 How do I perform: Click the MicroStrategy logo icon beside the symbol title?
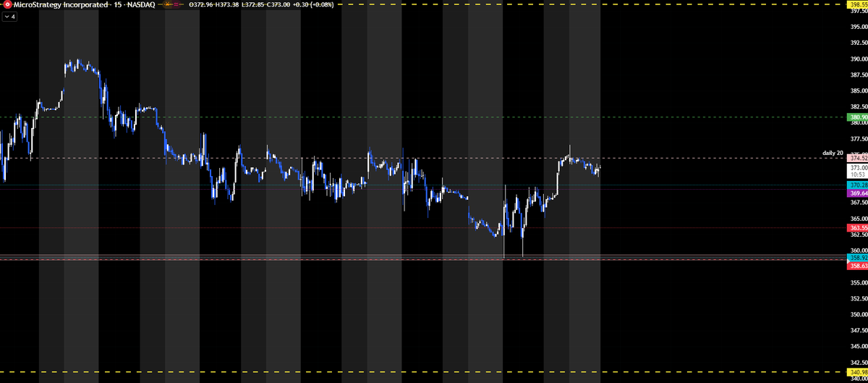(x=7, y=5)
